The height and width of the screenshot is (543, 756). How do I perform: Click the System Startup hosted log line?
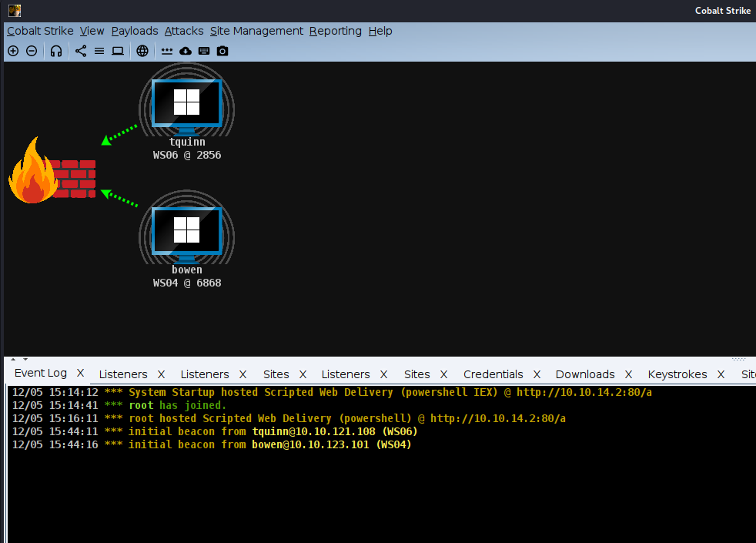332,393
